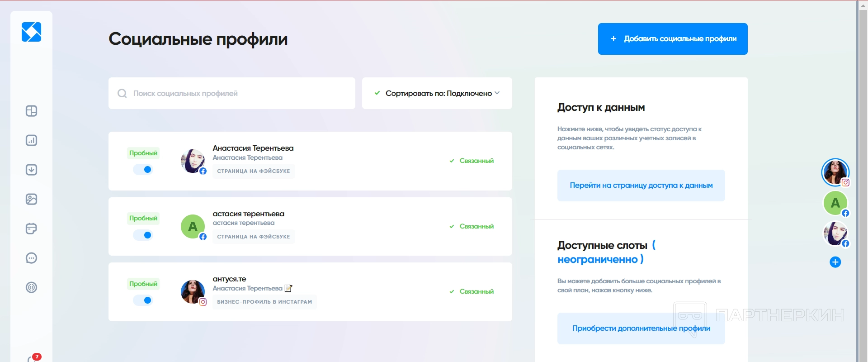
Task: Open the calendar planner icon in sidebar
Action: tap(31, 229)
